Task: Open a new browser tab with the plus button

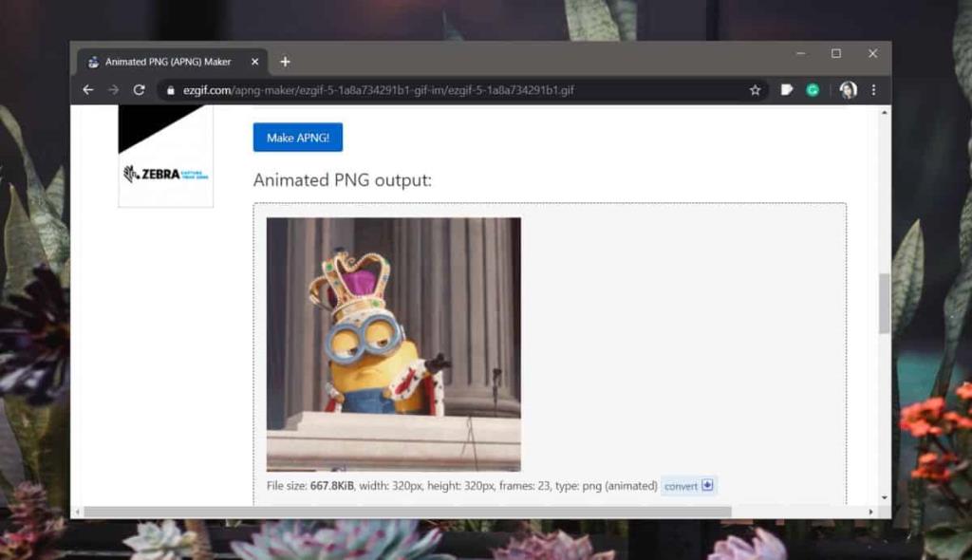Action: pyautogui.click(x=285, y=61)
